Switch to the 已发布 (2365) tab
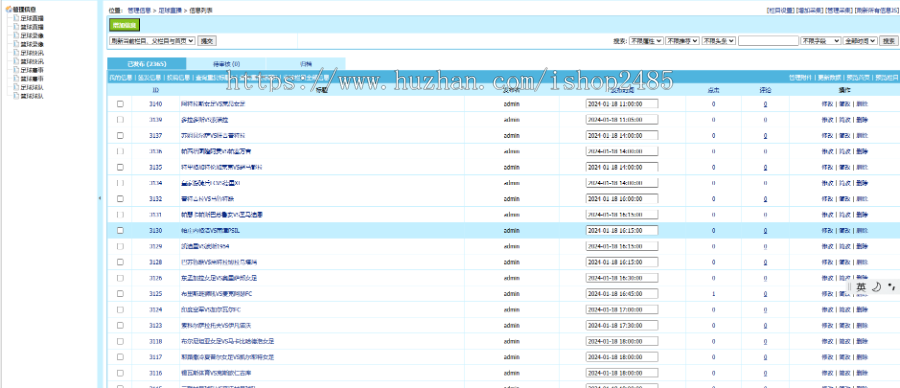 click(x=146, y=64)
